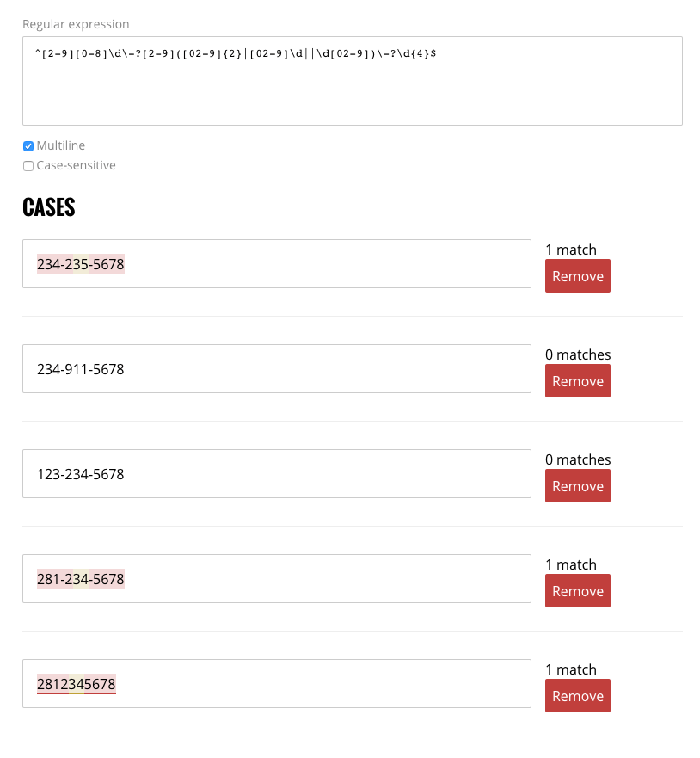Click the highlighted match in 2812345678
This screenshot has width=700, height=758.
76,684
